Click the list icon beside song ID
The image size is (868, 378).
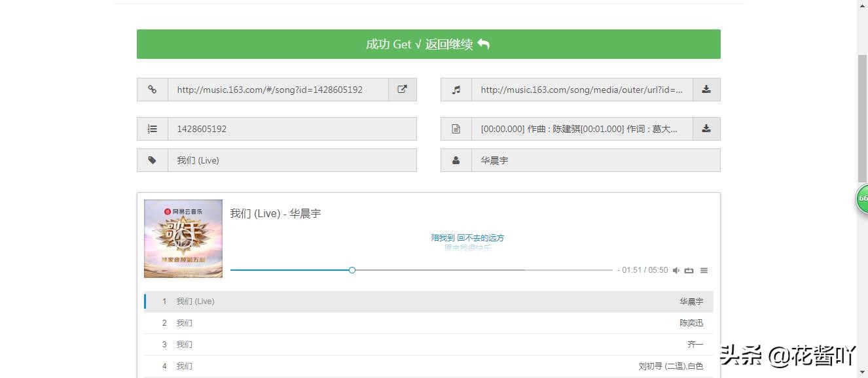click(x=153, y=129)
